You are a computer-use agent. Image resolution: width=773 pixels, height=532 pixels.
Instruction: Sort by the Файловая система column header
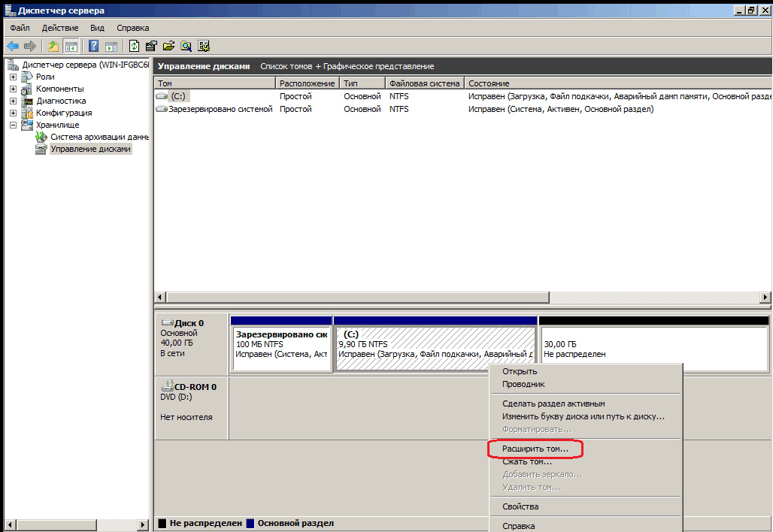click(x=425, y=83)
